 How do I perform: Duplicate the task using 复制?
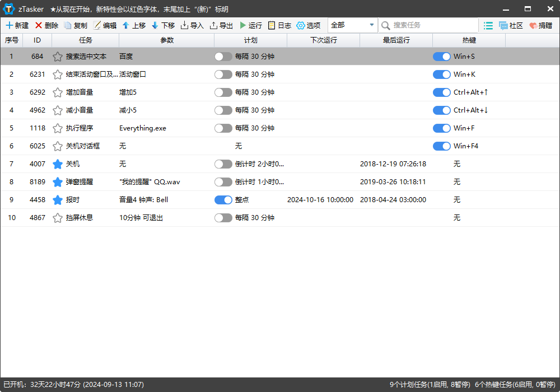point(76,25)
